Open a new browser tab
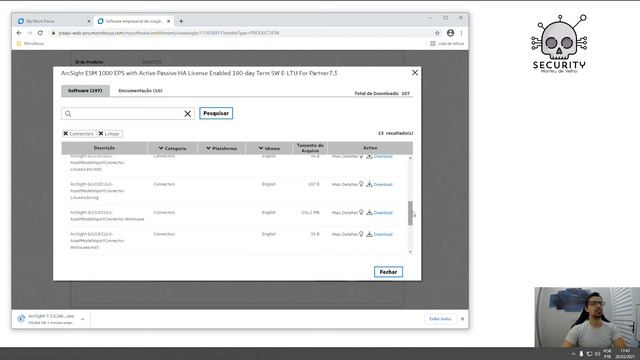 tap(181, 21)
